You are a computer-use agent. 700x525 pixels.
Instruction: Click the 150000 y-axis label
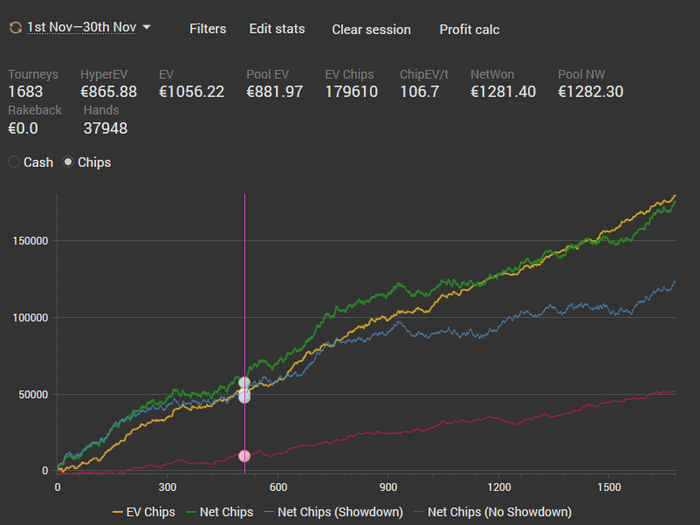click(30, 241)
